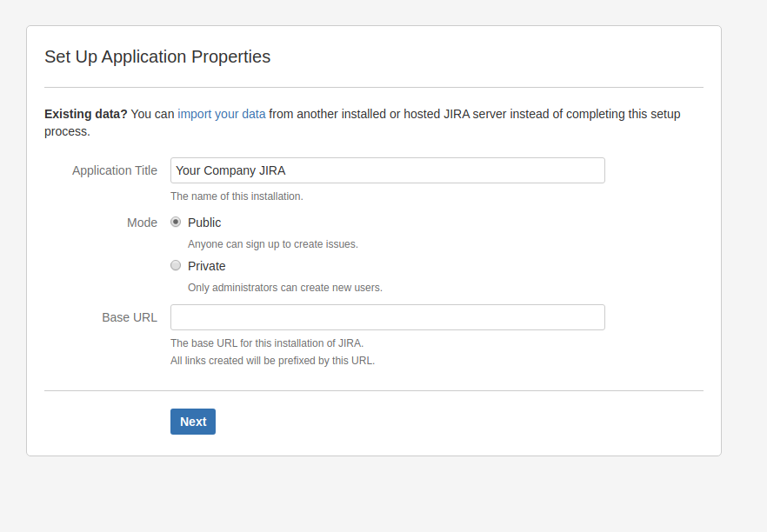Click 'All links created will be prefixed' hint
The width and height of the screenshot is (767, 532).
click(272, 361)
